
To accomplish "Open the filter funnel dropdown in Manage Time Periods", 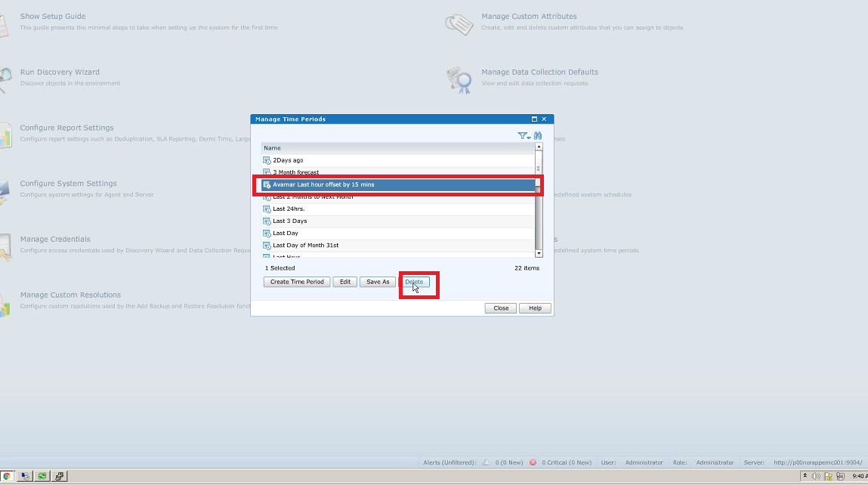I will [x=523, y=136].
